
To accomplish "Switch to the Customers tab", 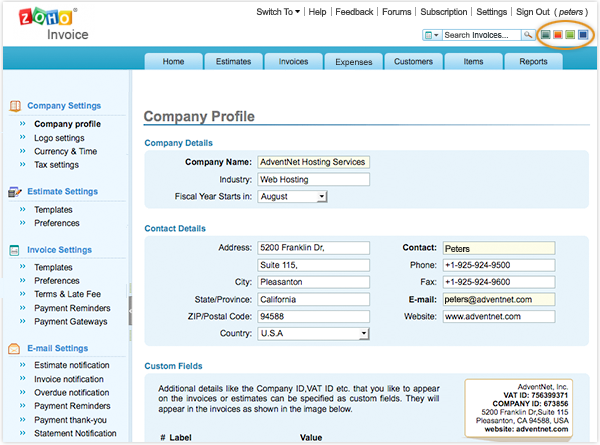I will (x=413, y=62).
